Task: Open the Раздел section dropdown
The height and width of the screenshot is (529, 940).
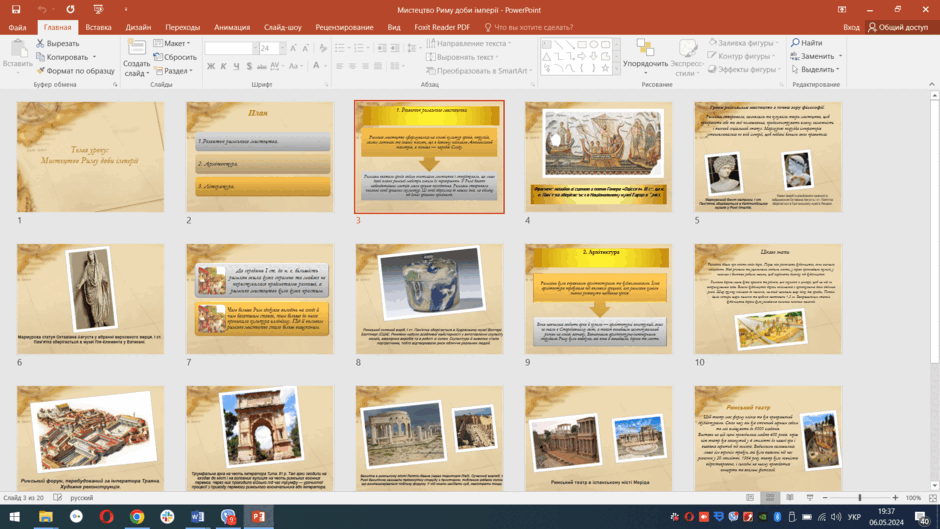Action: click(x=173, y=71)
